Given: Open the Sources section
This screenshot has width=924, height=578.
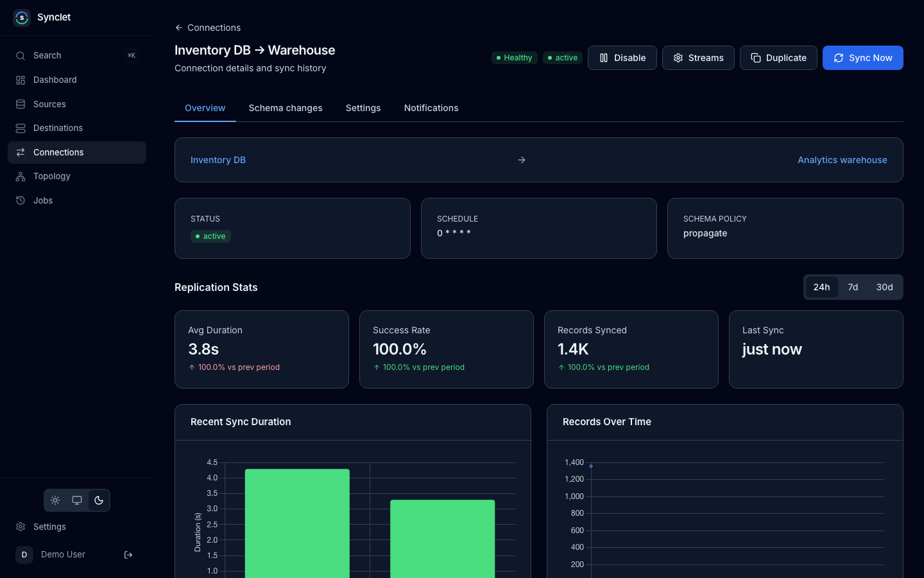Looking at the screenshot, I should [x=77, y=104].
